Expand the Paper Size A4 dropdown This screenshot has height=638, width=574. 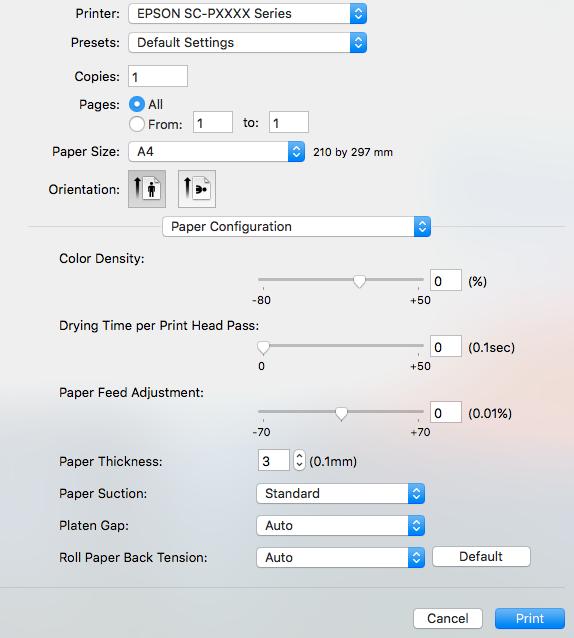click(216, 152)
